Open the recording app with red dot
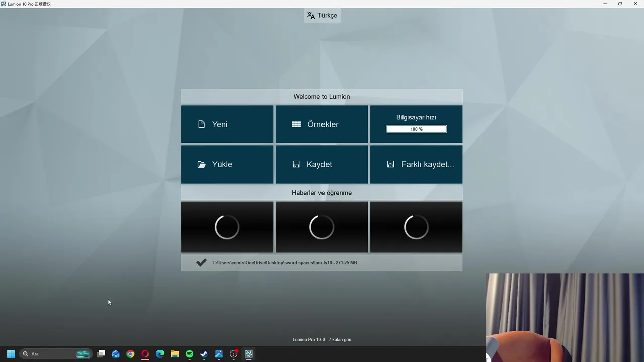Image resolution: width=644 pixels, height=362 pixels. click(234, 354)
